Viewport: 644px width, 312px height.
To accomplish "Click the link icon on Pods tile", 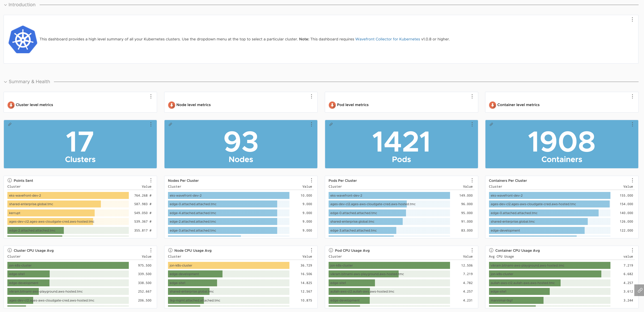I will tap(331, 124).
